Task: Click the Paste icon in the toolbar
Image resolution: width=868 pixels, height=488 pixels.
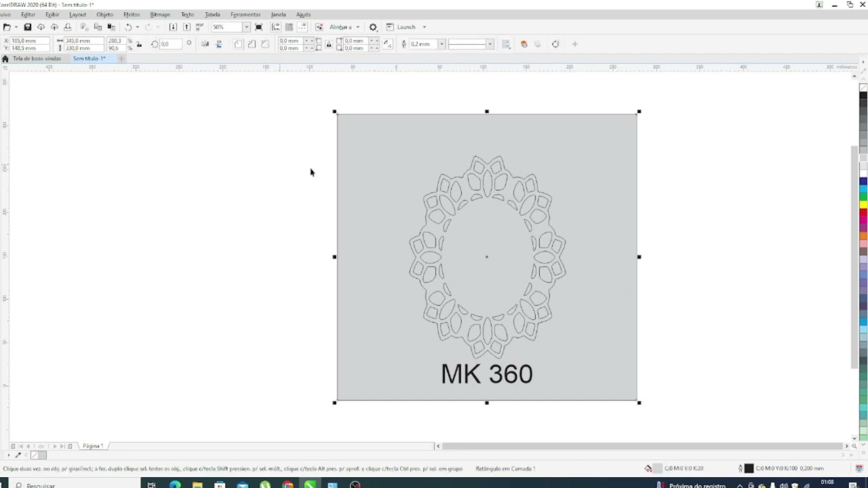Action: (111, 27)
